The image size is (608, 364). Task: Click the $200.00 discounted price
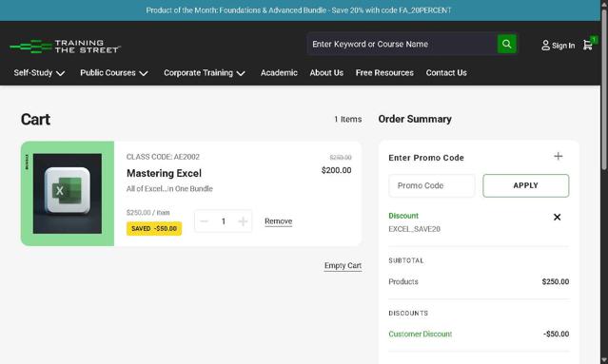pyautogui.click(x=336, y=170)
